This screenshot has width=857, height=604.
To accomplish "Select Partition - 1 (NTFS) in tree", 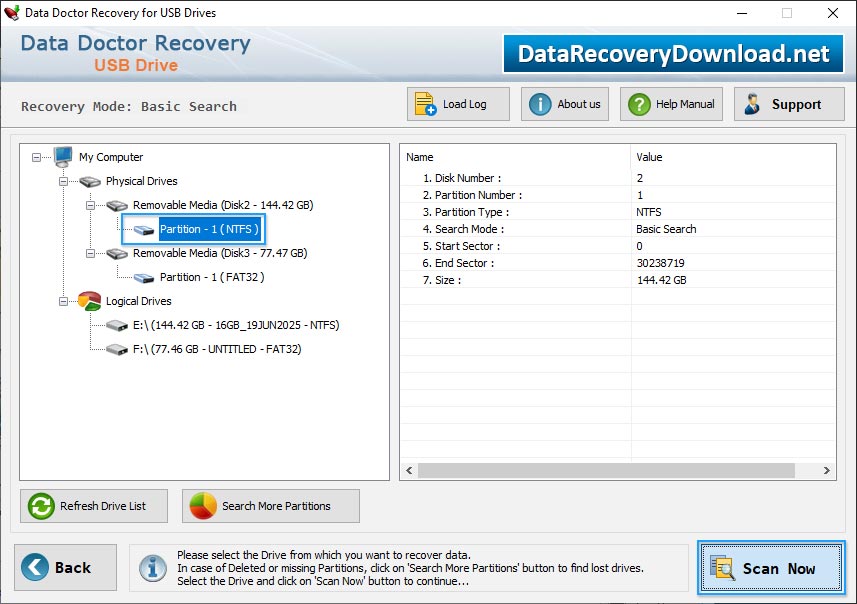I will (x=209, y=229).
